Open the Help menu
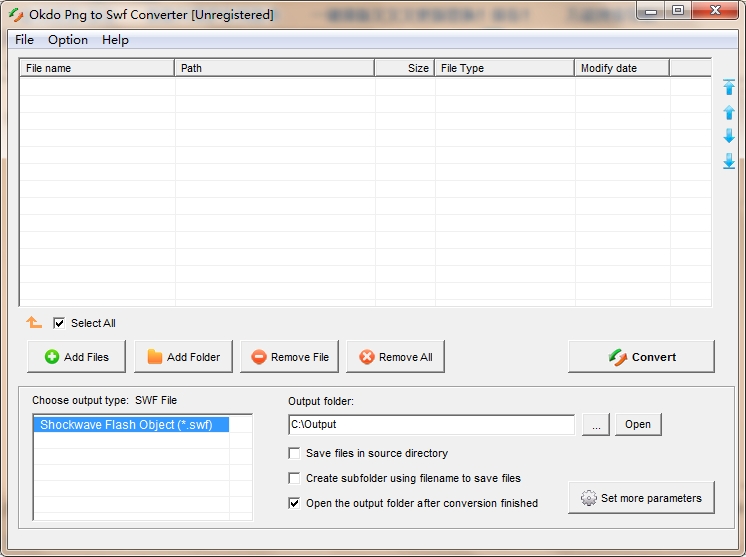Image resolution: width=746 pixels, height=557 pixels. click(115, 40)
